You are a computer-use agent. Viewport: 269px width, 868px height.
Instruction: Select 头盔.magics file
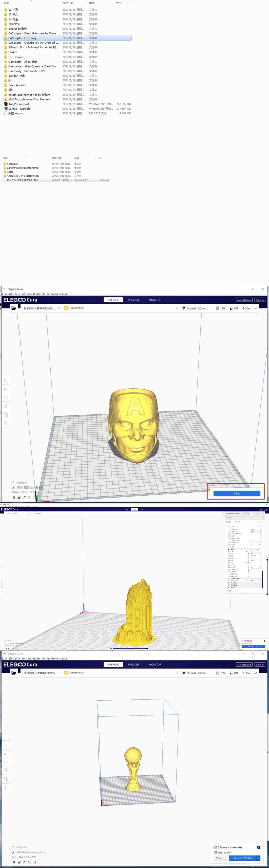pyautogui.click(x=67, y=114)
